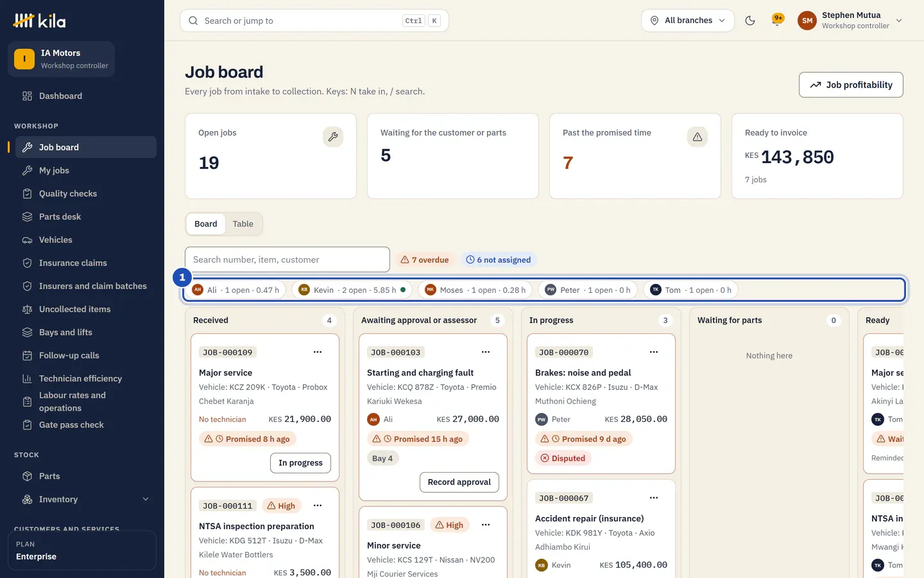Viewport: 924px width, 578px height.
Task: Toggle dark mode moon icon
Action: [x=749, y=21]
